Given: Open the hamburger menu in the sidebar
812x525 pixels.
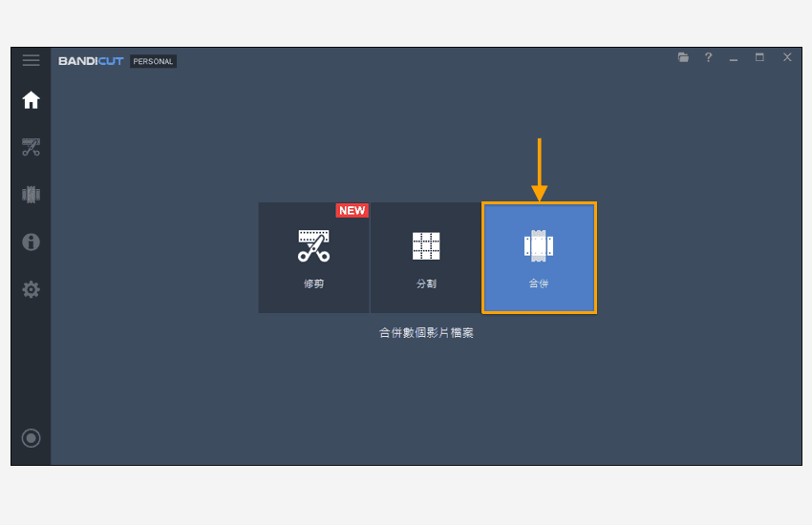Looking at the screenshot, I should pyautogui.click(x=32, y=60).
